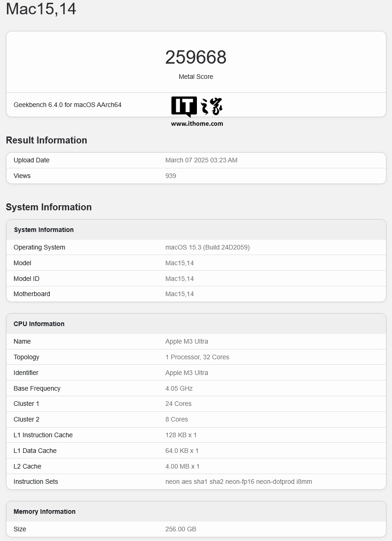
Task: Click the Mac15,14 page title
Action: click(41, 9)
